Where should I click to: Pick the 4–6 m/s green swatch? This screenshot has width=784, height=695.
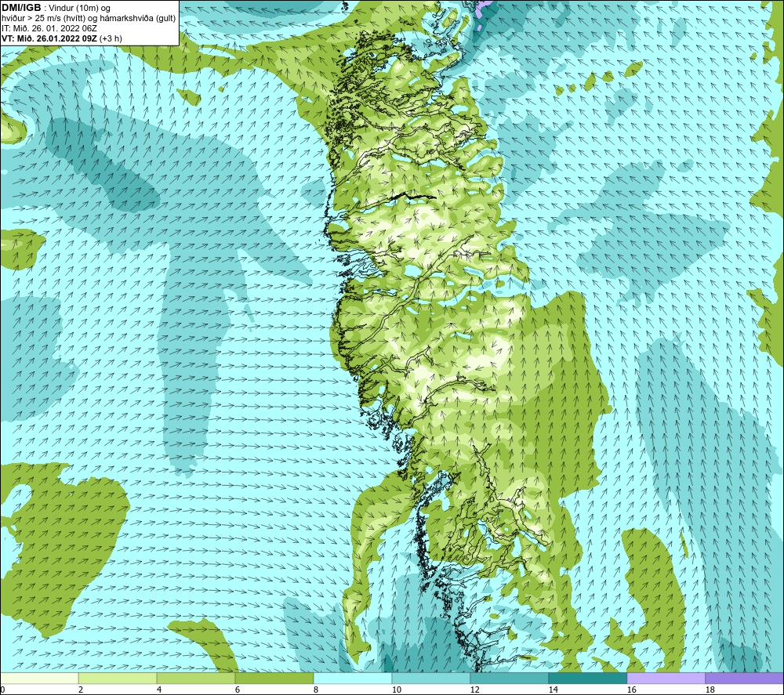point(196,678)
